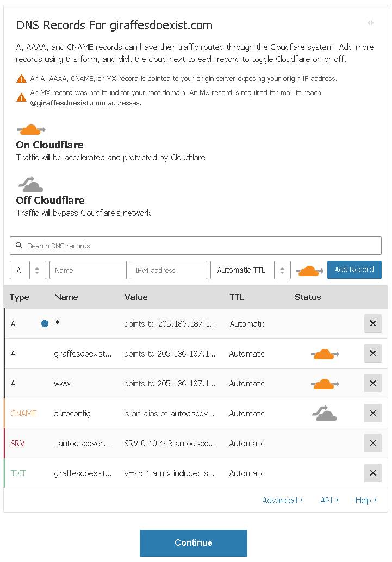Open the Help link
This screenshot has width=392, height=562.
coord(365,501)
